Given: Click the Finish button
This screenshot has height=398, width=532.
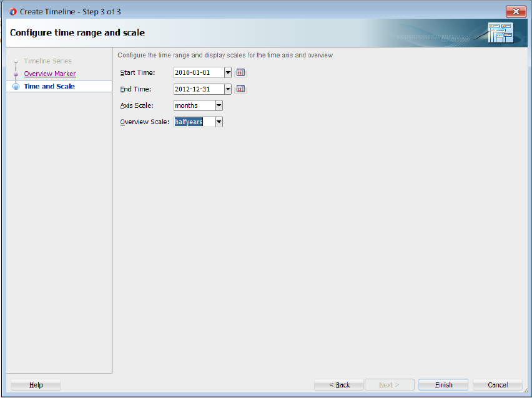Looking at the screenshot, I should [x=443, y=385].
